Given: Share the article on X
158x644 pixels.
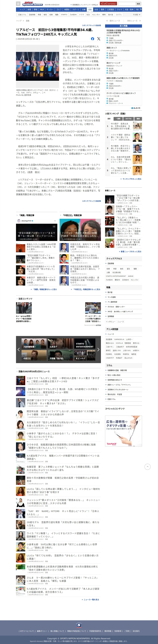Looking at the screenshot, I should pos(99,39).
